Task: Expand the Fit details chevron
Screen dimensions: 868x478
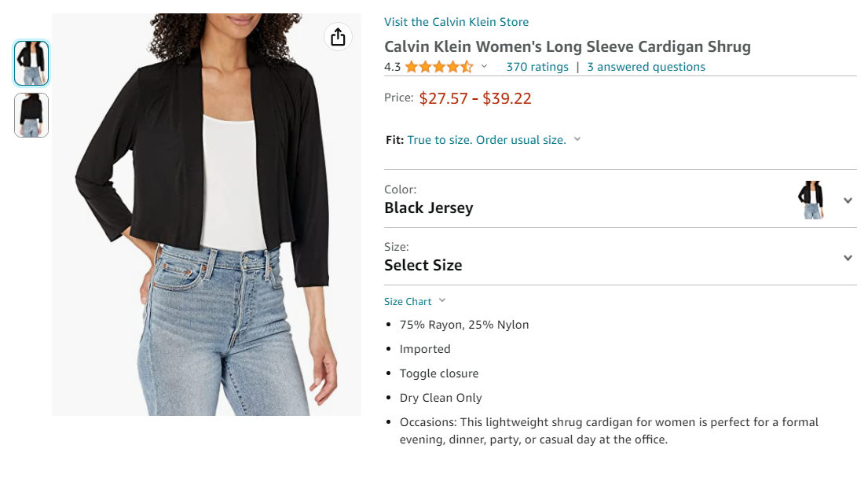Action: pos(577,139)
